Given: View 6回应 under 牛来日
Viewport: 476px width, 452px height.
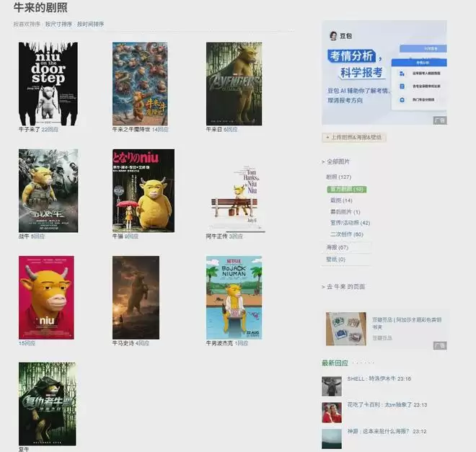Looking at the screenshot, I should [x=230, y=130].
